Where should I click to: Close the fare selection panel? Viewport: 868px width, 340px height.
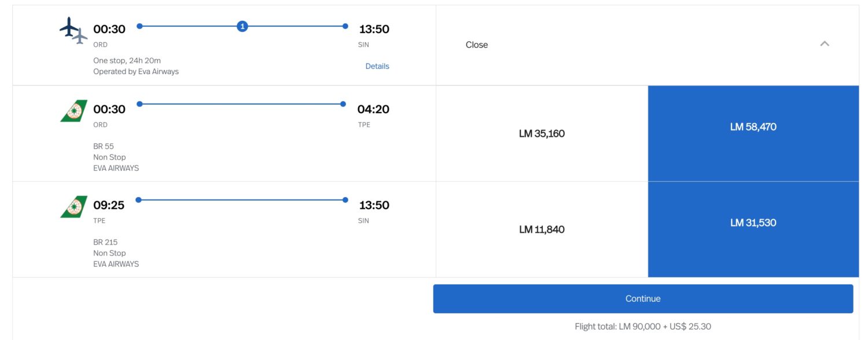click(x=476, y=44)
